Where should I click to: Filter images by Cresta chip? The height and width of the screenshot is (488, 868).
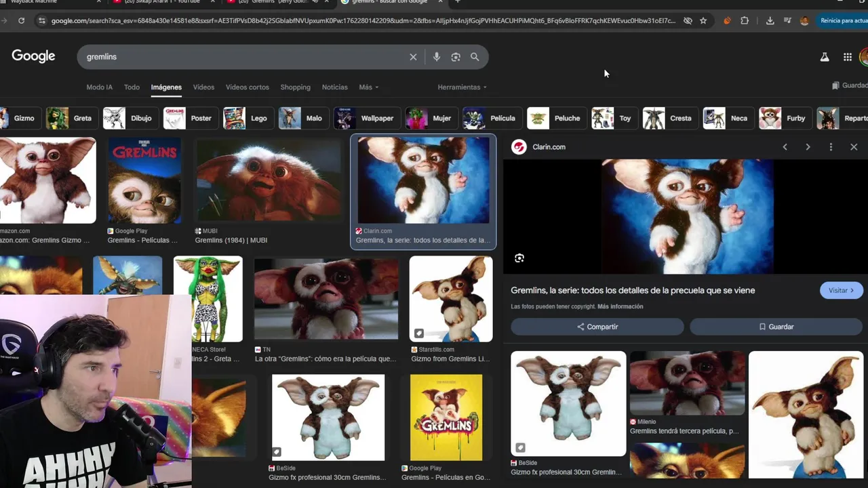pyautogui.click(x=670, y=118)
